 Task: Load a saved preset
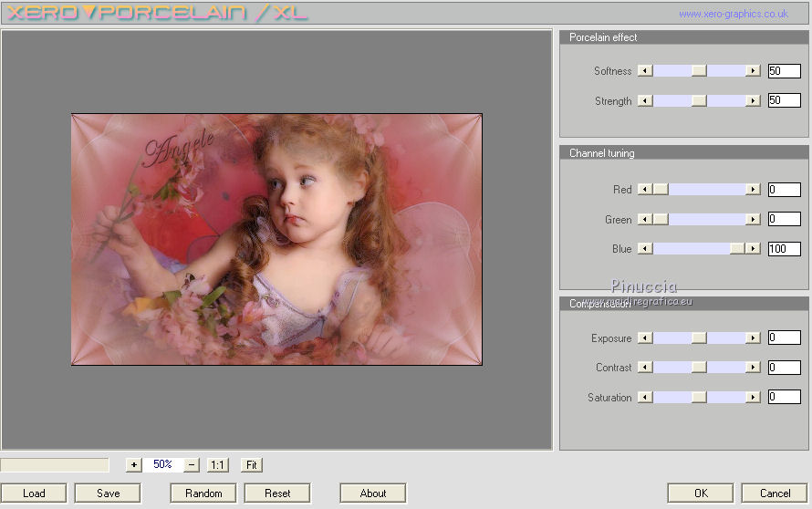(x=34, y=493)
